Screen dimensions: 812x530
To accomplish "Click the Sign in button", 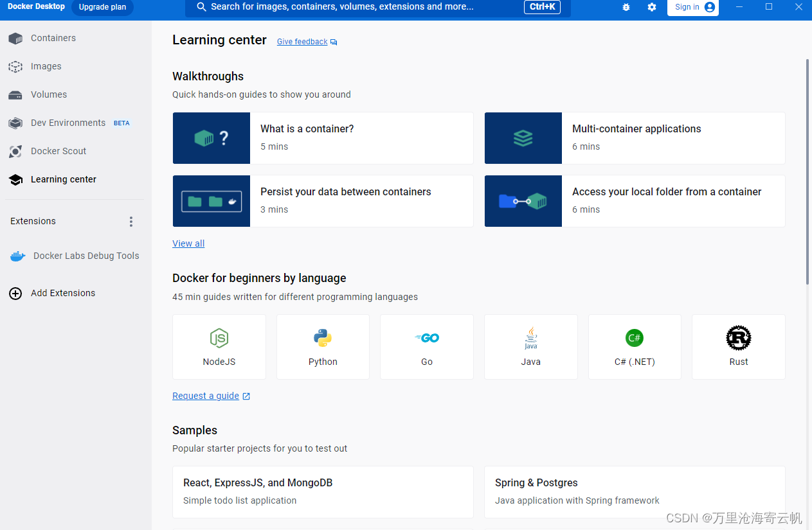I will click(x=693, y=7).
